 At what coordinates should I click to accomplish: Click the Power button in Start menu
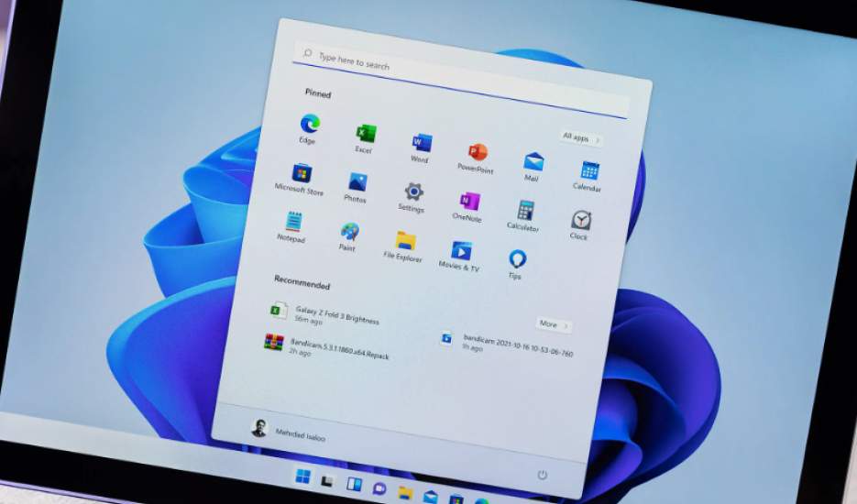click(543, 475)
